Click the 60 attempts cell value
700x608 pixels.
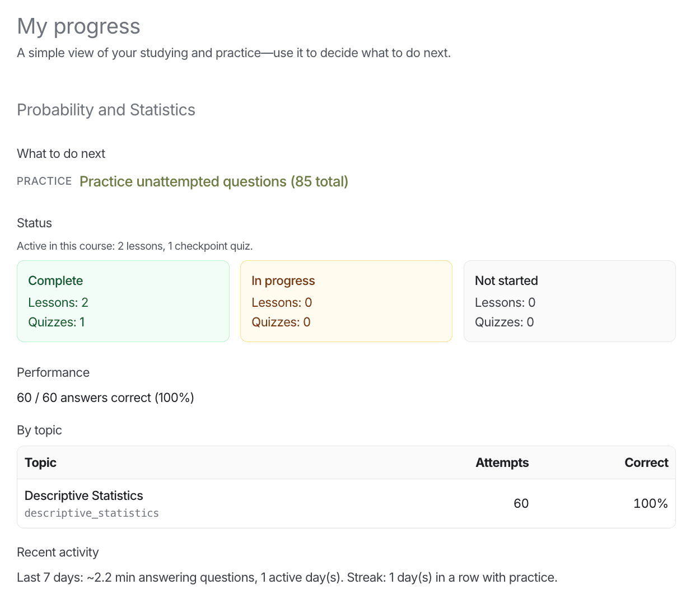pos(521,503)
